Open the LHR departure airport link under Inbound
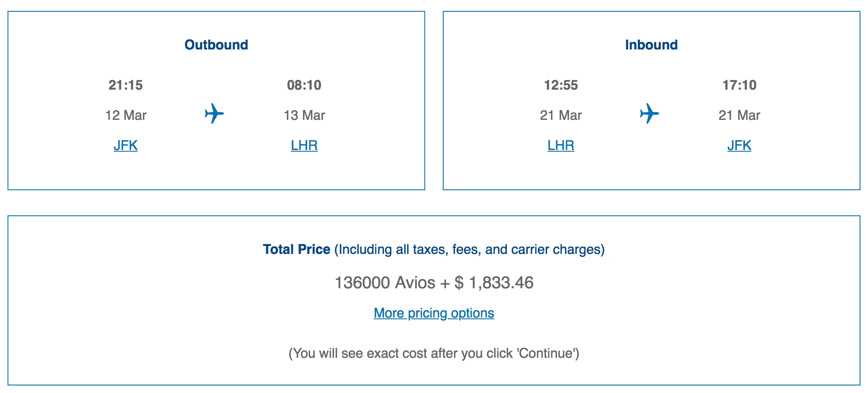The height and width of the screenshot is (393, 868). [561, 145]
